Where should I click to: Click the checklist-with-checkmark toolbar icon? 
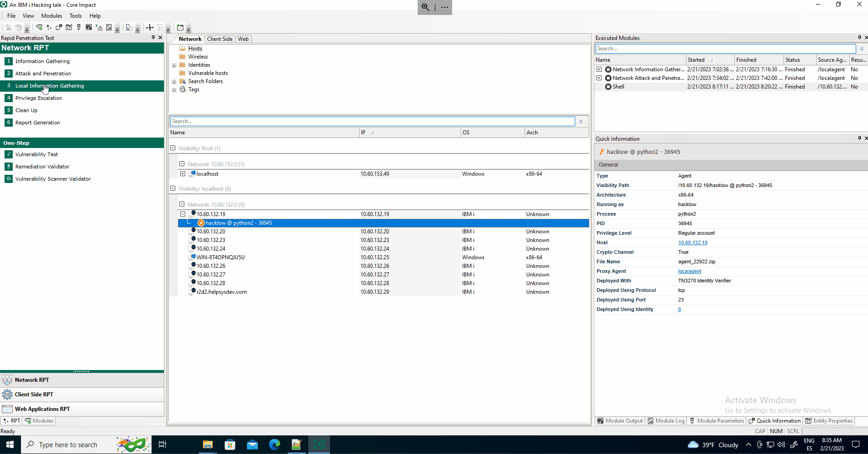[x=39, y=27]
